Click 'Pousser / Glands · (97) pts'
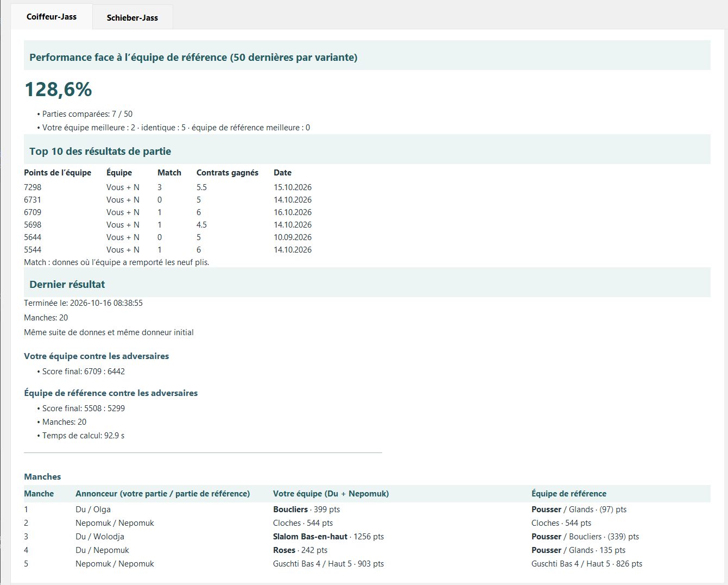Image resolution: width=728 pixels, height=585 pixels. [x=579, y=509]
